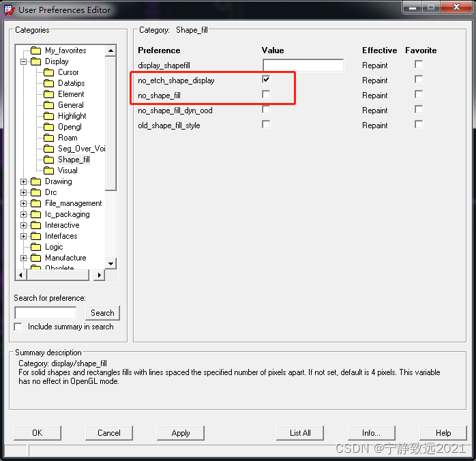
Task: Select the Highlight folder icon
Action: pyautogui.click(x=49, y=116)
